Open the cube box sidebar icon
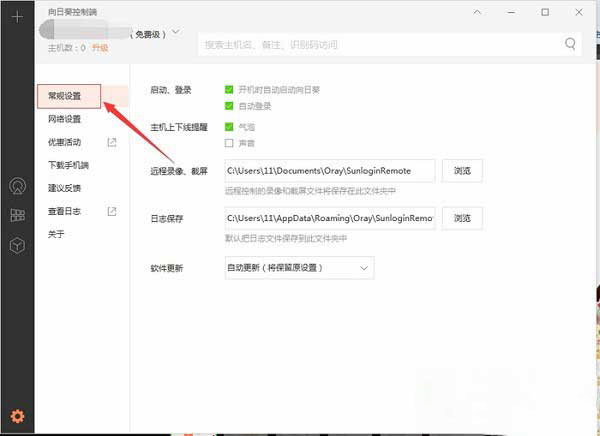 click(17, 246)
